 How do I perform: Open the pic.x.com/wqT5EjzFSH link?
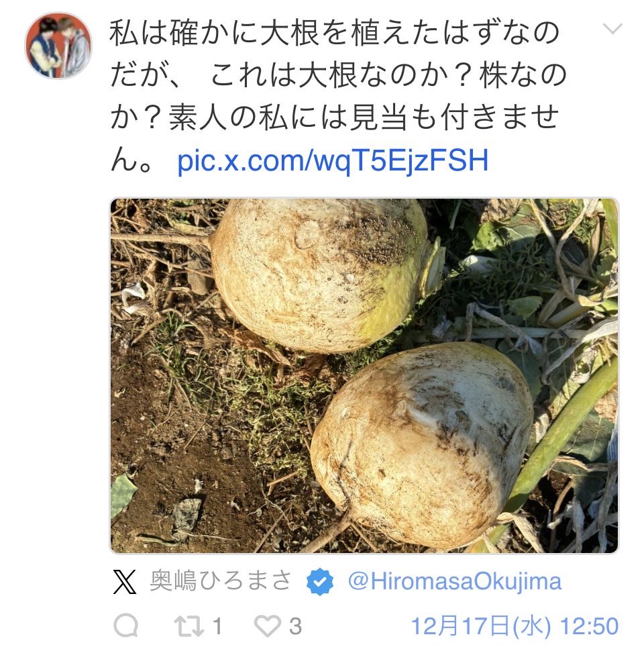point(333,160)
